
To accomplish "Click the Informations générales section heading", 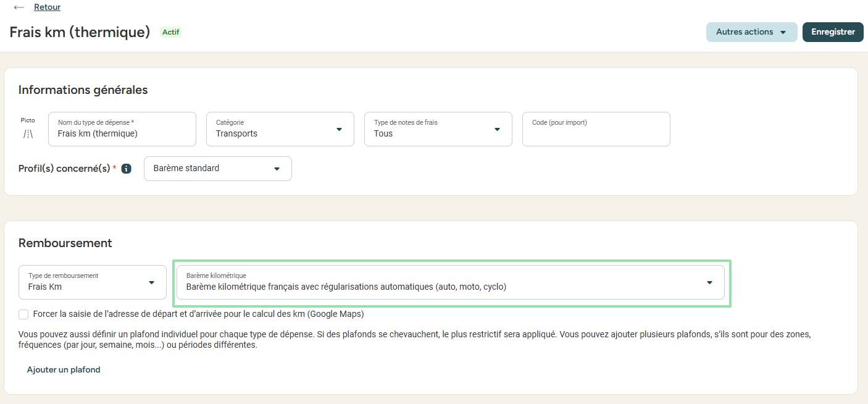I will tap(83, 90).
